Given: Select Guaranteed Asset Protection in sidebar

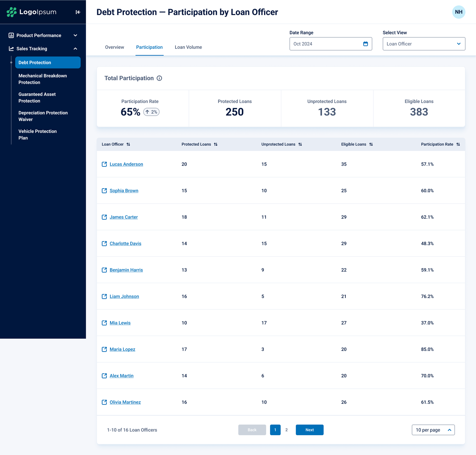Looking at the screenshot, I should 37,97.
